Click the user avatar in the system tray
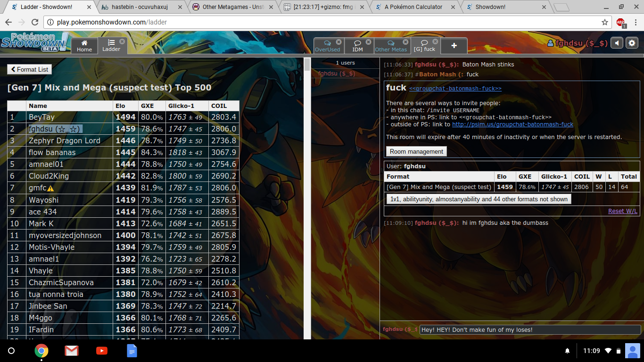 [632, 351]
